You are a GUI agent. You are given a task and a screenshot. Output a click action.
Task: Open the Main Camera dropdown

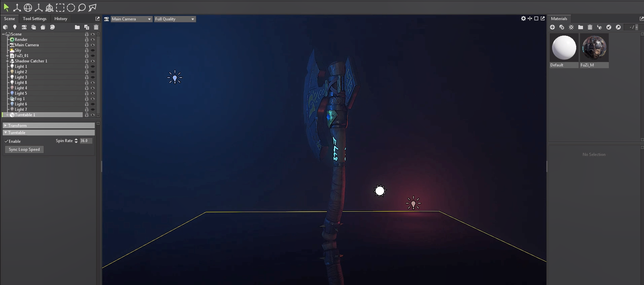click(131, 19)
